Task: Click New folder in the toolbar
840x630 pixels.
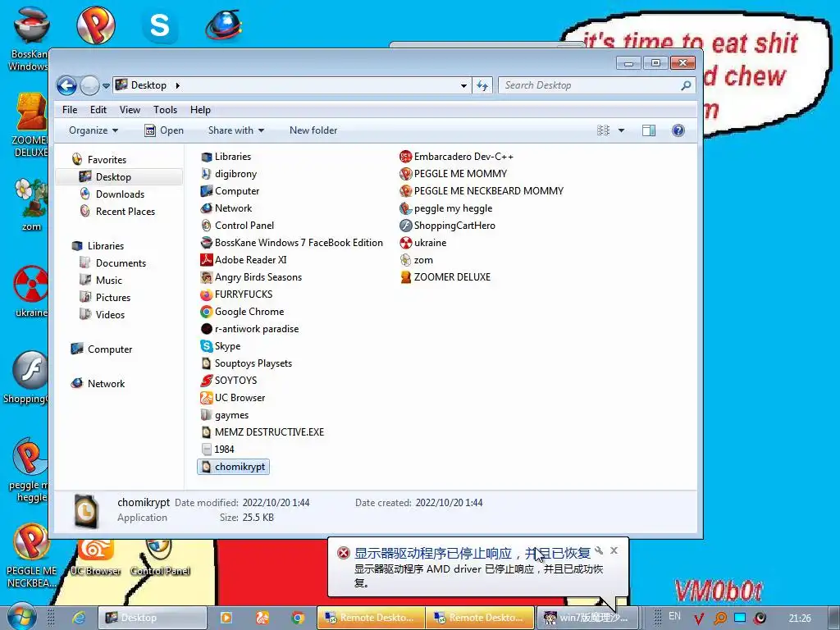Action: click(x=313, y=130)
